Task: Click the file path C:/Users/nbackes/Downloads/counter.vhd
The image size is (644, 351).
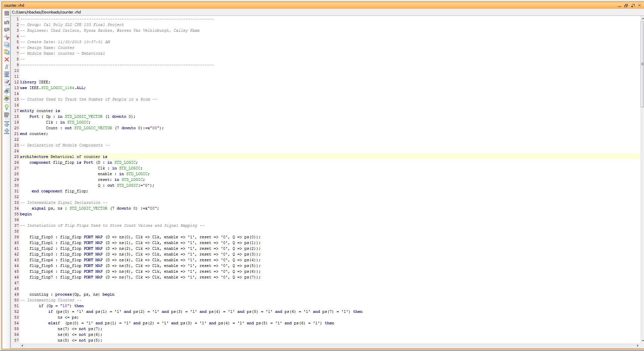Action: coord(47,12)
